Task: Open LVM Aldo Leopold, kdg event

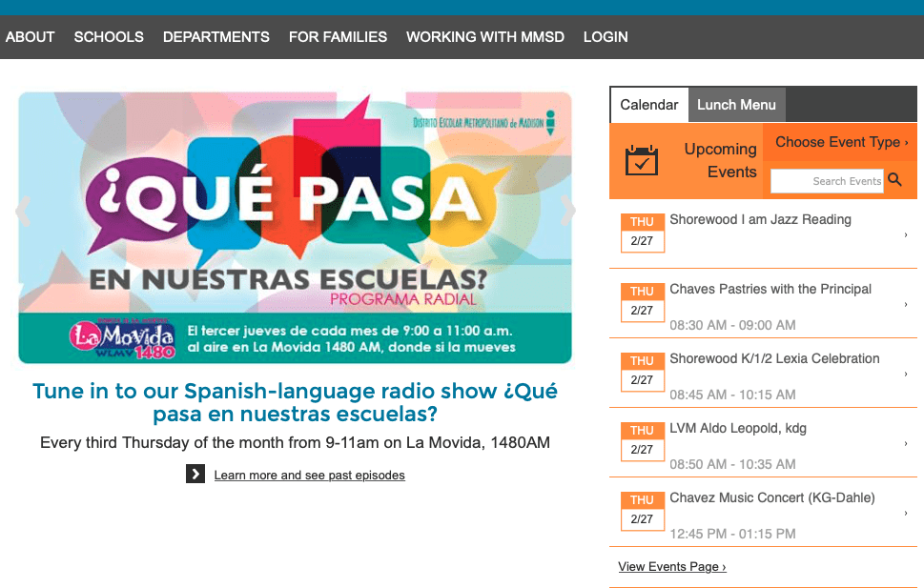Action: (738, 428)
